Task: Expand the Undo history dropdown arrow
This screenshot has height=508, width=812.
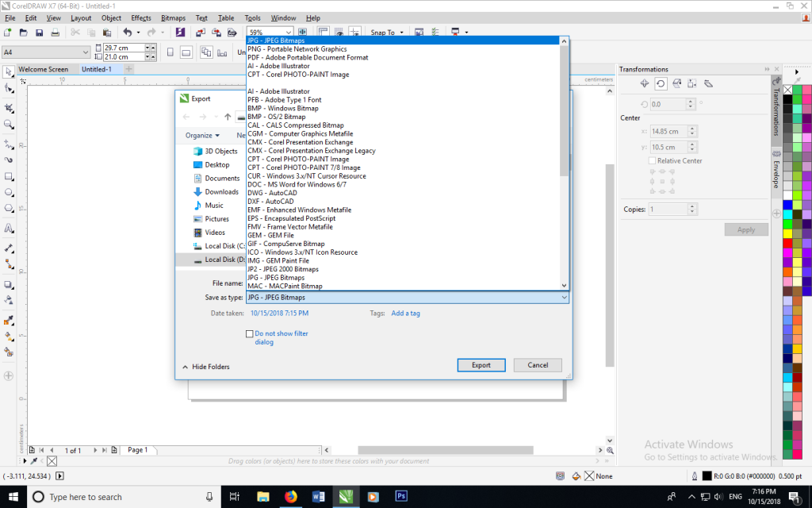Action: (x=138, y=32)
